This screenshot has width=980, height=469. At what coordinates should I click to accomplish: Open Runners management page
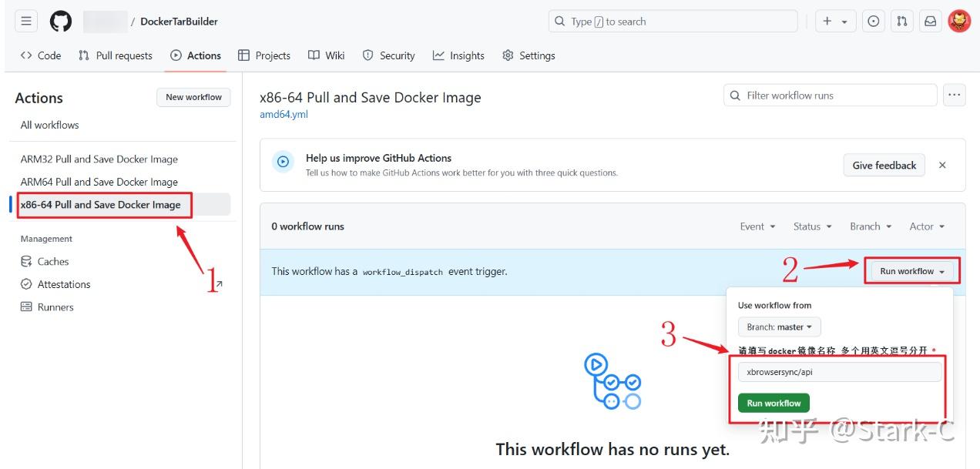coord(54,307)
